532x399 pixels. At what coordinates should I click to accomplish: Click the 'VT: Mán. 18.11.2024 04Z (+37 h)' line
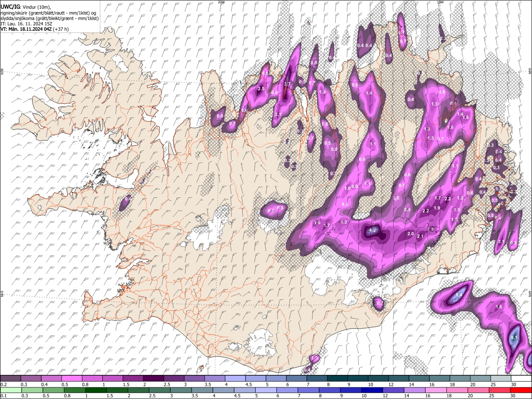click(x=34, y=29)
